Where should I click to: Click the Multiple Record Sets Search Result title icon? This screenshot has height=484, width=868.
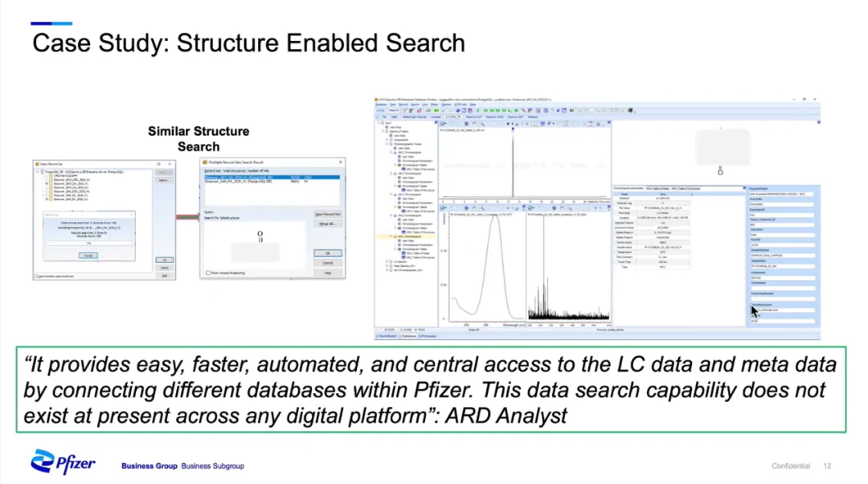205,162
